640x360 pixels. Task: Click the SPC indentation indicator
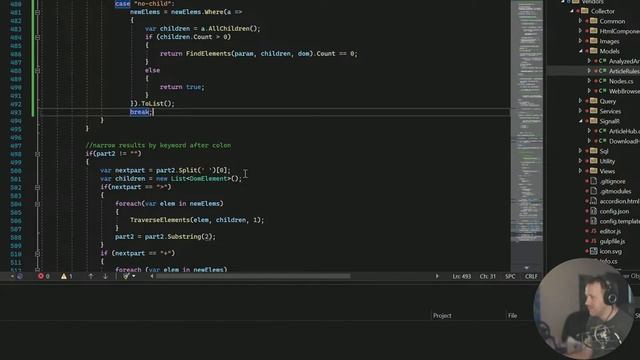point(510,276)
